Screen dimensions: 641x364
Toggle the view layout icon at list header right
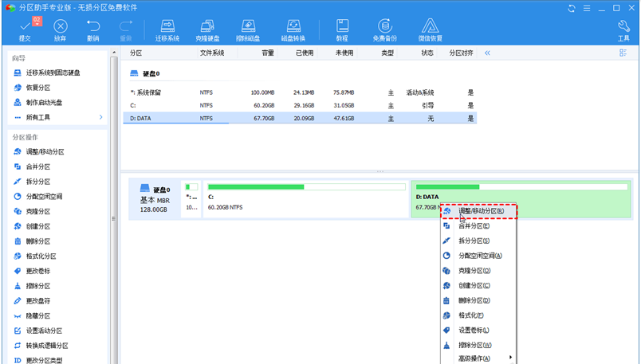point(623,53)
